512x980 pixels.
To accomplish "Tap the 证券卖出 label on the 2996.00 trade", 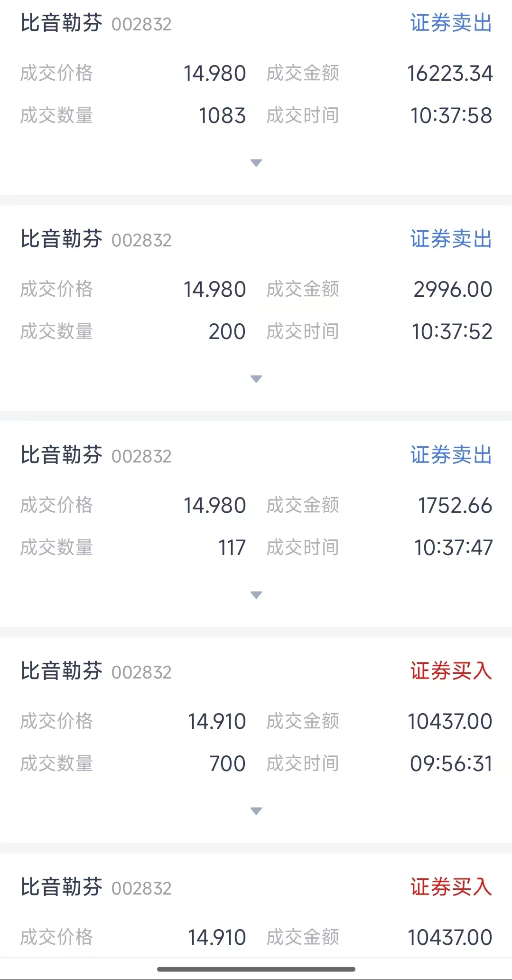I will (x=451, y=239).
